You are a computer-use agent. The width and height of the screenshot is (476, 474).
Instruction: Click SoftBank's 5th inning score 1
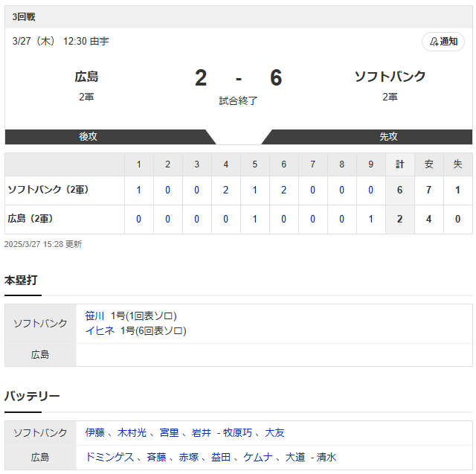pyautogui.click(x=254, y=190)
